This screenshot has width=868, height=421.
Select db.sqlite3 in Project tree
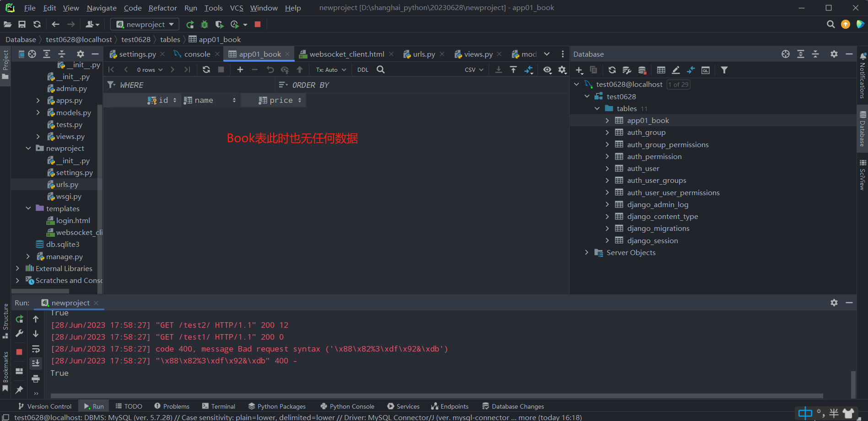[63, 244]
